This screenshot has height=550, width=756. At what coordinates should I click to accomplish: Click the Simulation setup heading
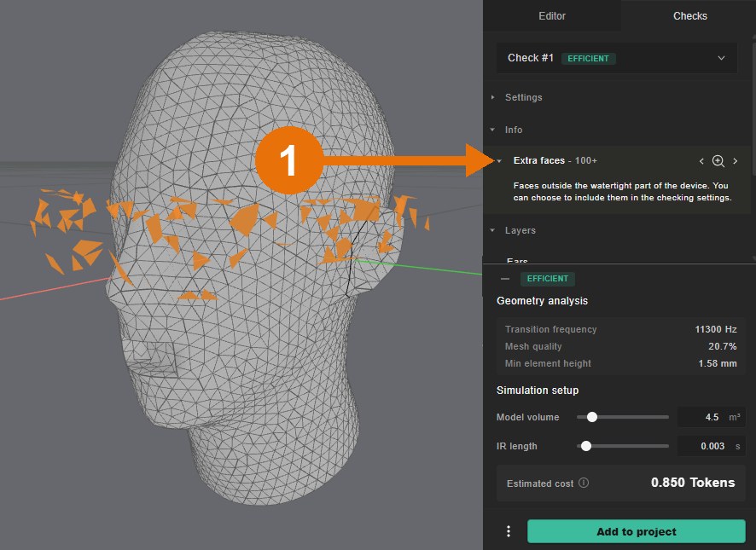tap(538, 390)
